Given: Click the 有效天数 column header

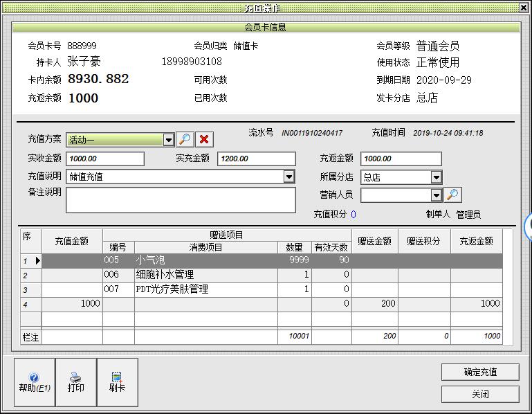Looking at the screenshot, I should [331, 247].
